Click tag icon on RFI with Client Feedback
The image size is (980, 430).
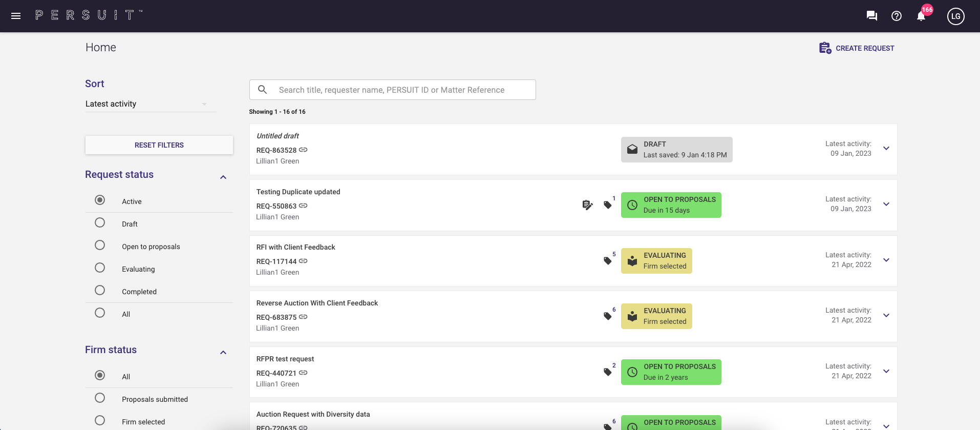tap(608, 261)
